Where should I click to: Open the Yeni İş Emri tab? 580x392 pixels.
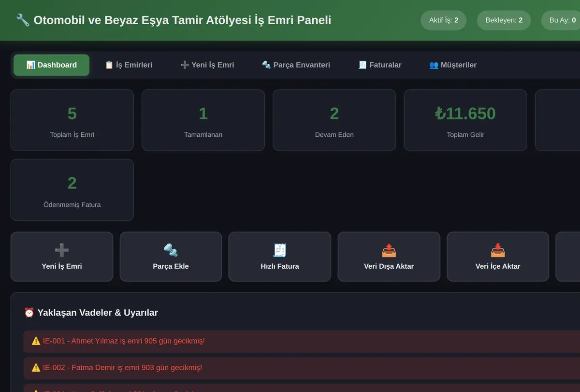207,65
